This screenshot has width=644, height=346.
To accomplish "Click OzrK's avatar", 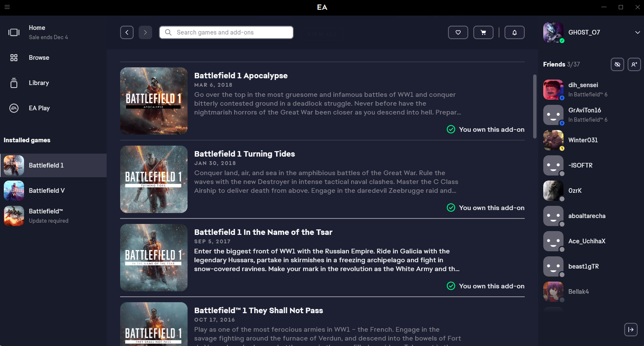I will pyautogui.click(x=553, y=191).
